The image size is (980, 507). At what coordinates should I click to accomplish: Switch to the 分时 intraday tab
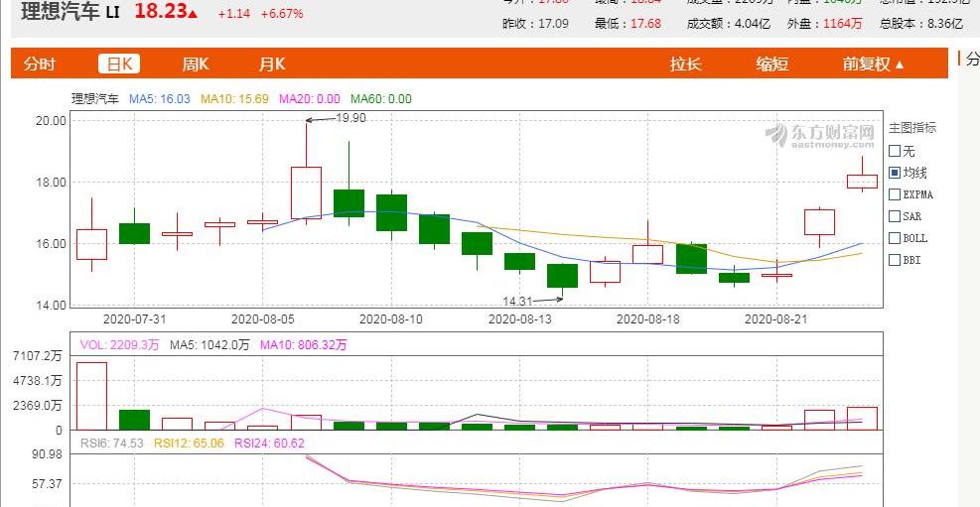40,63
